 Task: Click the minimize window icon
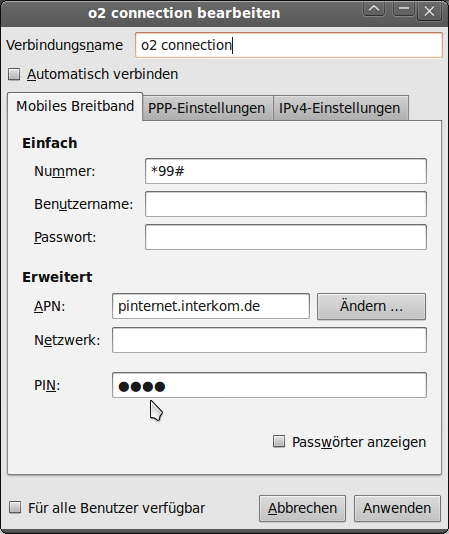(x=404, y=9)
